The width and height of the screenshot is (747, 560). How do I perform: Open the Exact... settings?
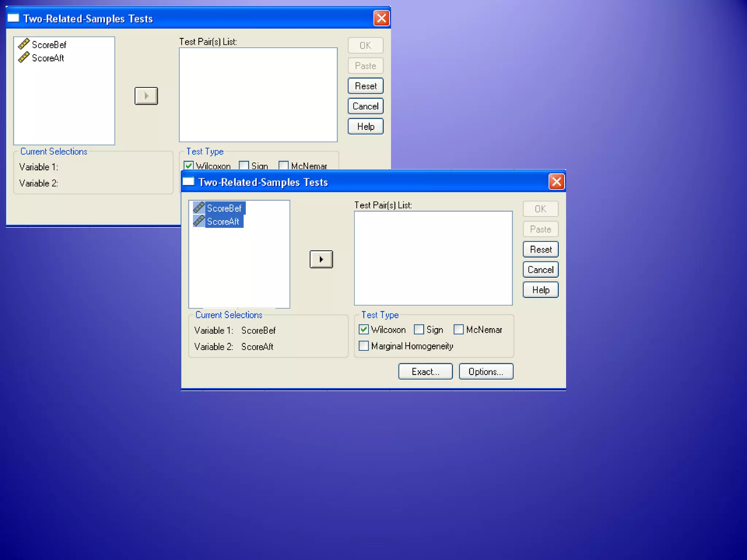[x=425, y=372]
